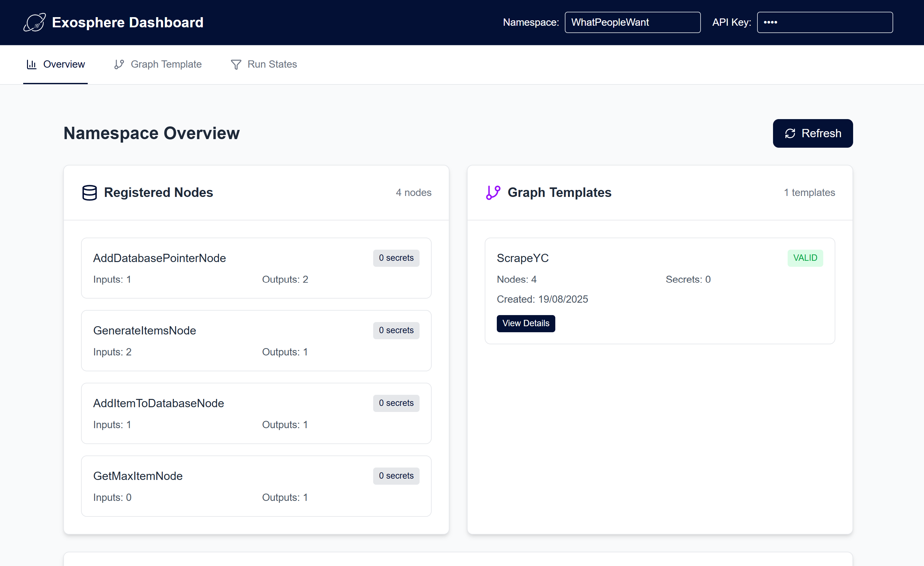Screen dimensions: 924x566
Task: Select the bar chart icon beside Overview
Action: coord(31,64)
